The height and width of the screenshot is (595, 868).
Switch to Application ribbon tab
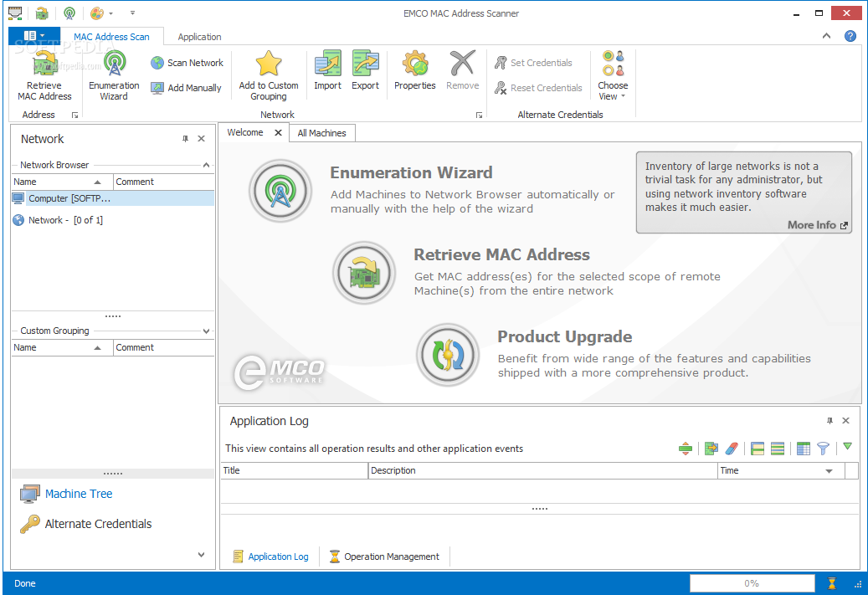tap(199, 37)
